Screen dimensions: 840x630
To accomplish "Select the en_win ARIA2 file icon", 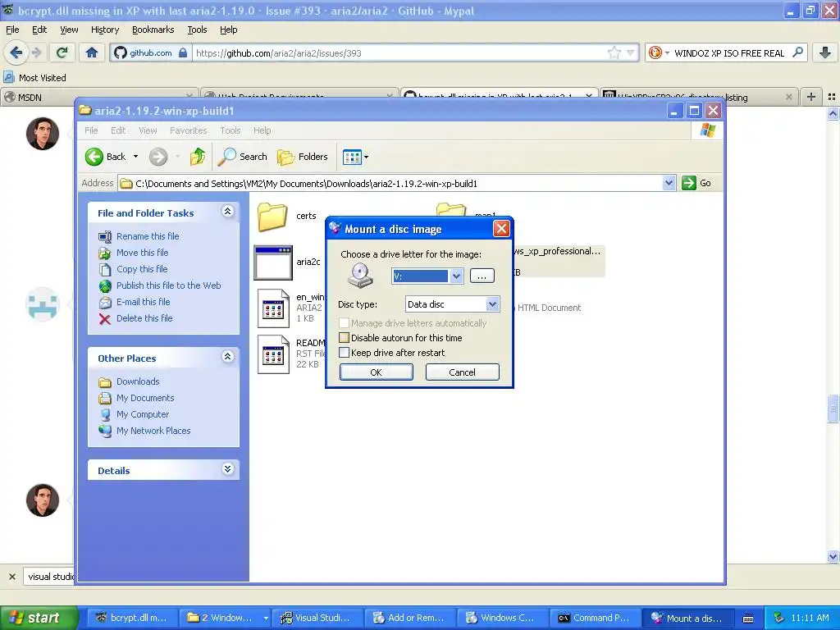I will [273, 308].
